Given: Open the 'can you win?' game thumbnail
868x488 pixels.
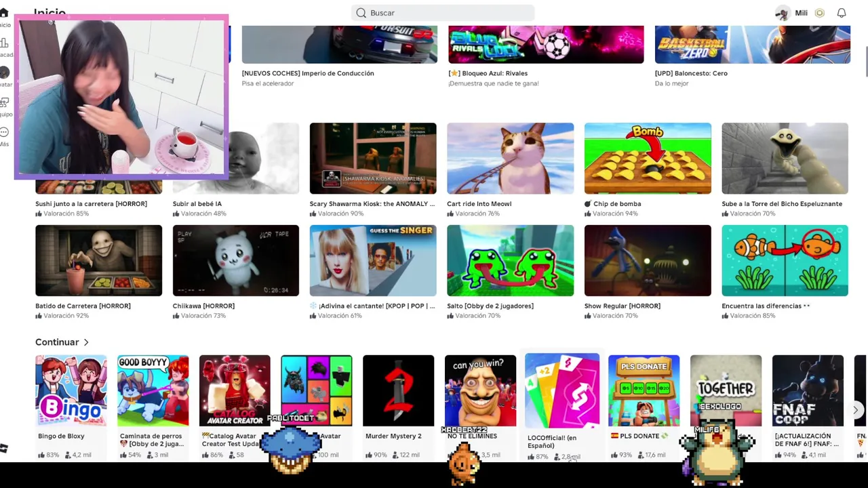Looking at the screenshot, I should 480,390.
